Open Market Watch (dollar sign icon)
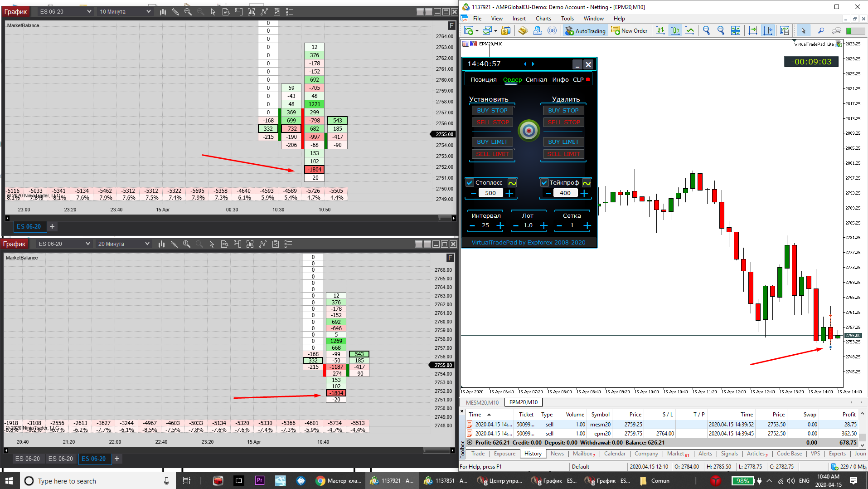The image size is (868, 489). pyautogui.click(x=506, y=30)
